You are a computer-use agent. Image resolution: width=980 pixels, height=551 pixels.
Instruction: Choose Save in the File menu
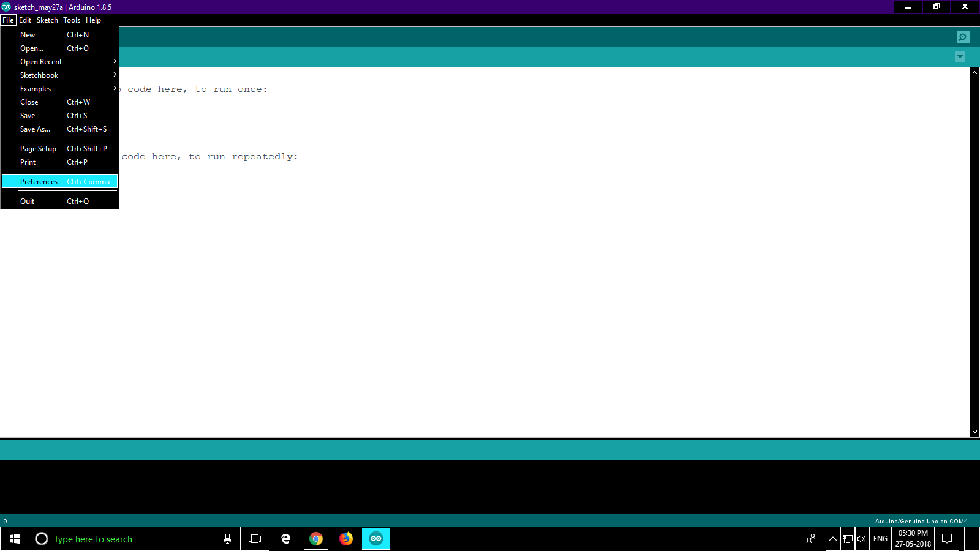point(59,116)
